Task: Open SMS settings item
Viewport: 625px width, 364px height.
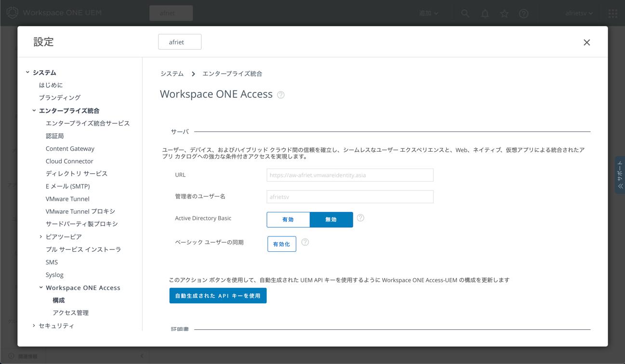Action: coord(52,262)
